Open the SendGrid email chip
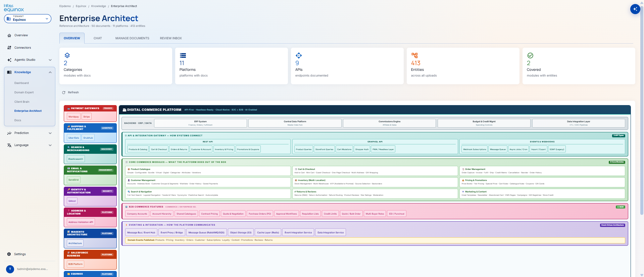 pyautogui.click(x=73, y=180)
